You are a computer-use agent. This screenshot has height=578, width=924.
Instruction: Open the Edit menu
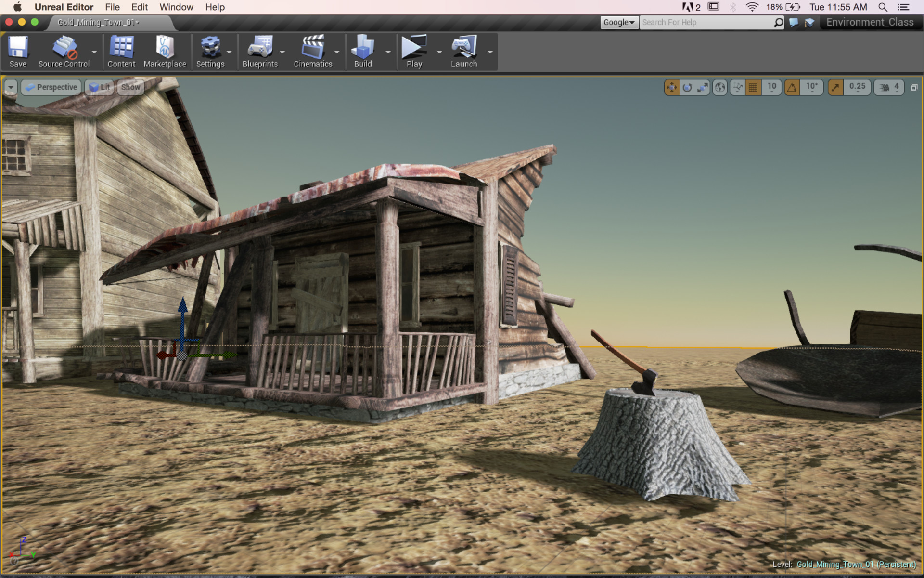140,7
